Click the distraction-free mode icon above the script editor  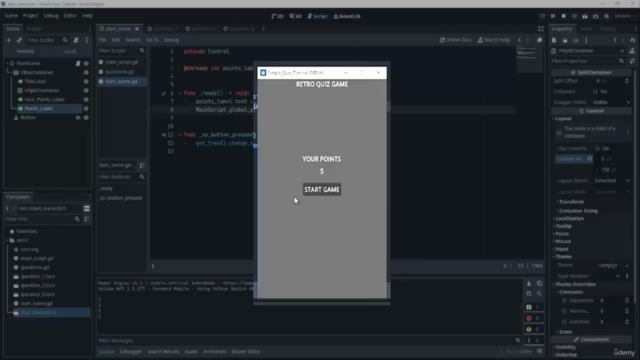coord(540,29)
